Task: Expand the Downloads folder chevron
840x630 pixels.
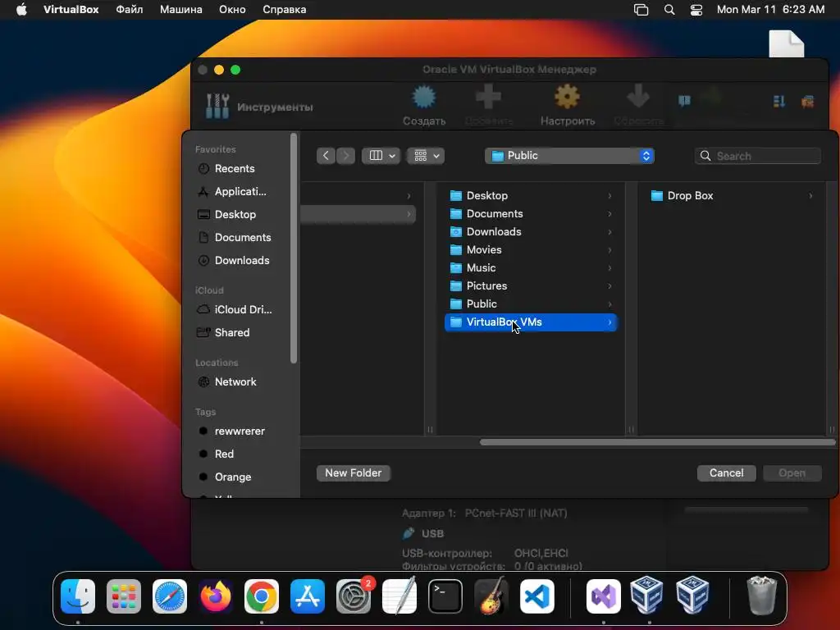Action: pyautogui.click(x=609, y=232)
